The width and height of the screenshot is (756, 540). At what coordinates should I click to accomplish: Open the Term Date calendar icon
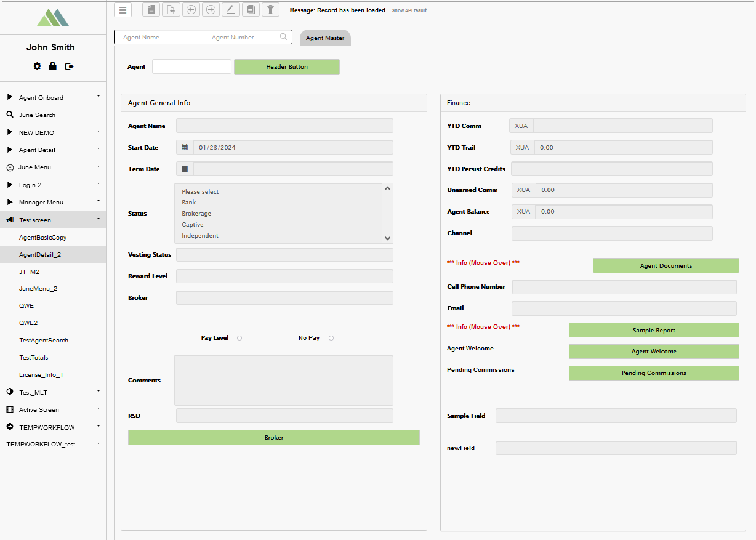point(184,169)
